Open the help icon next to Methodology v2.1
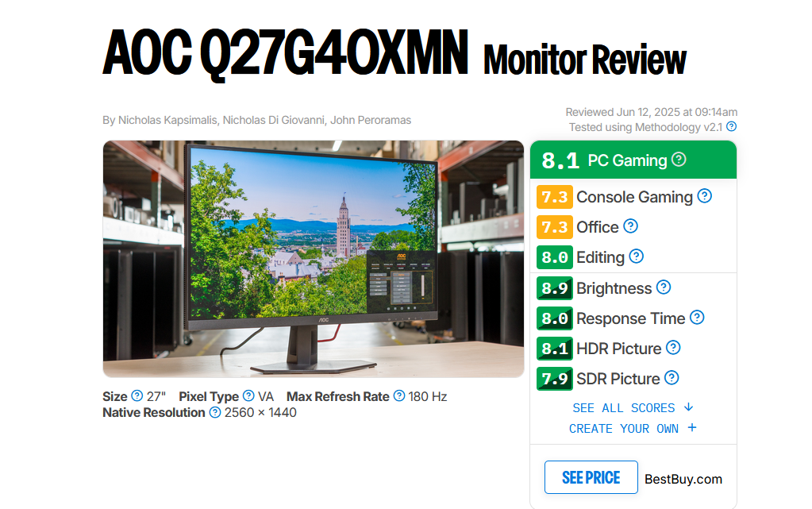This screenshot has height=509, width=812. (x=731, y=126)
